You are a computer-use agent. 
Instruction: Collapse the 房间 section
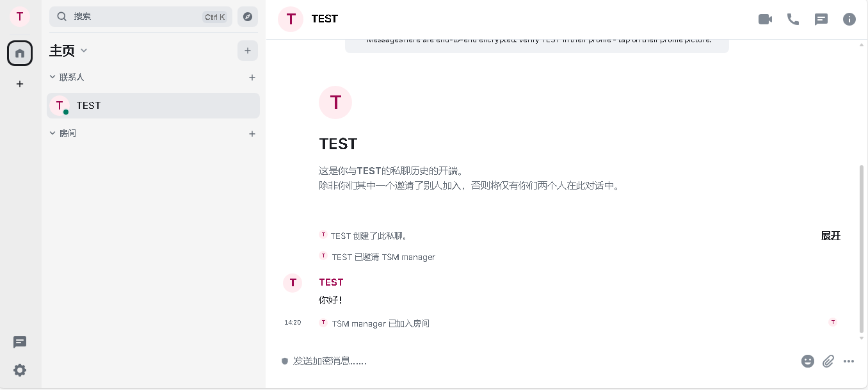(52, 133)
